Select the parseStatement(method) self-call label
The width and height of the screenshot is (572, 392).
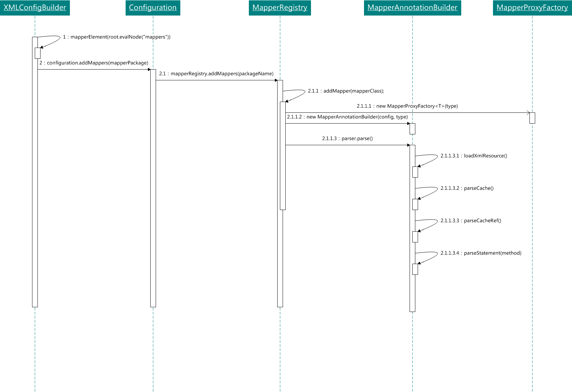(481, 253)
